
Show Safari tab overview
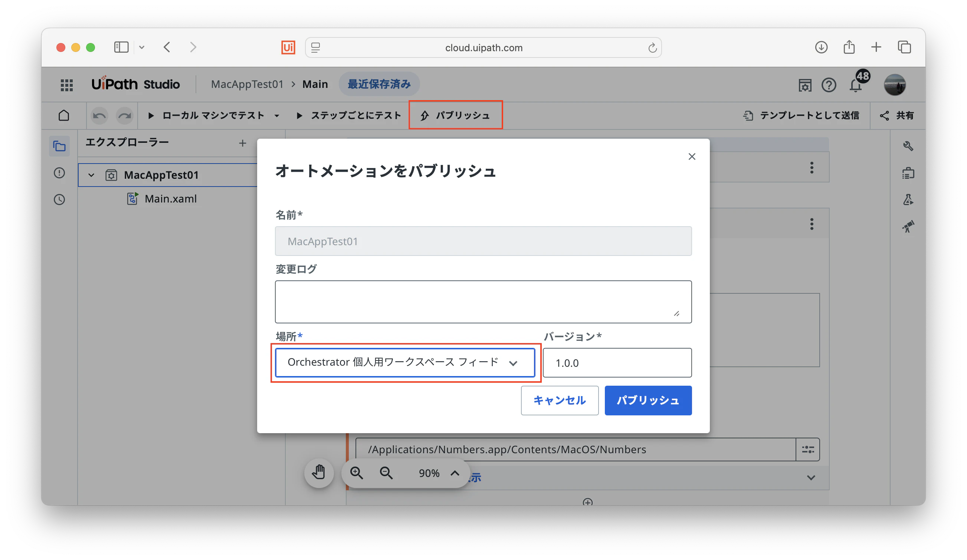click(x=904, y=47)
